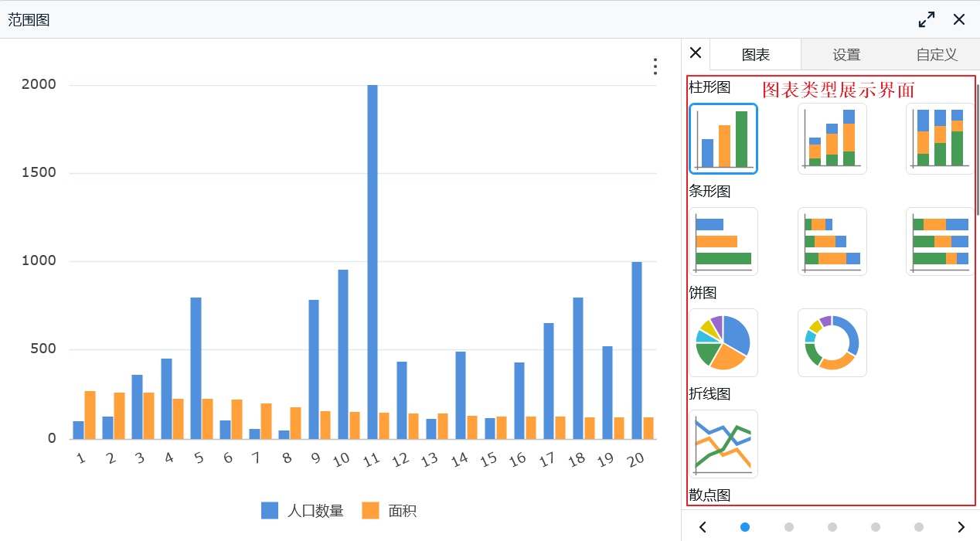Select the basic clustered column chart type
The height and width of the screenshot is (541, 980).
[x=723, y=138]
